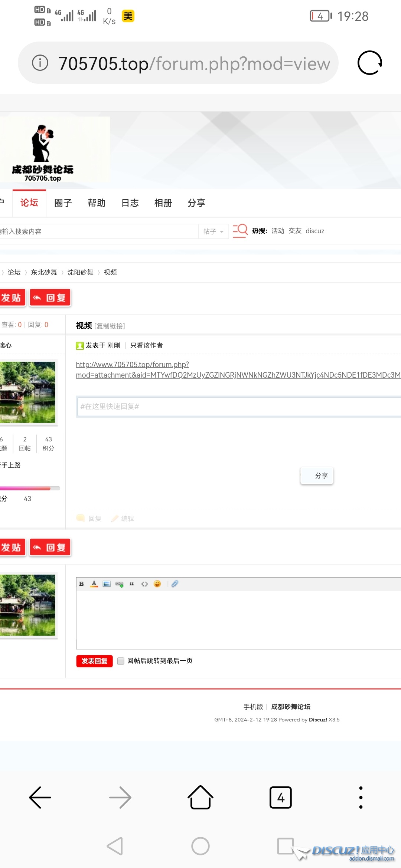Select hot search term 交友
This screenshot has height=868, width=401.
click(x=295, y=231)
